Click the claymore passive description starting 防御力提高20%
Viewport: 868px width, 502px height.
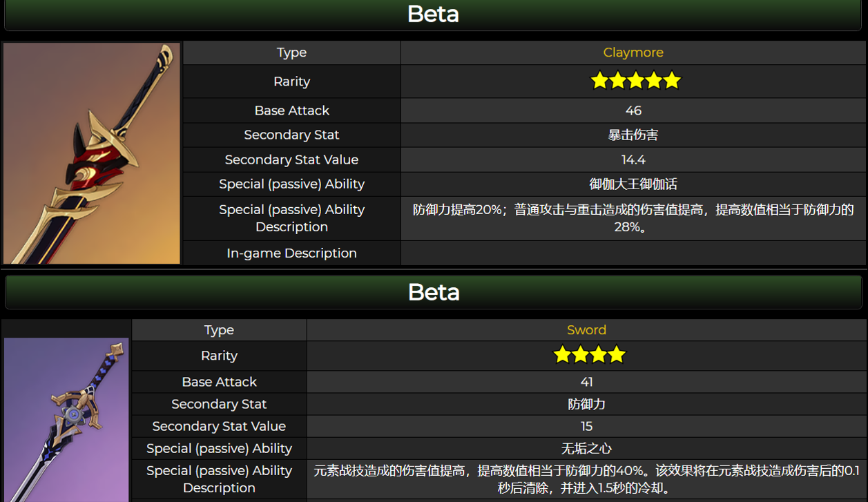coord(633,218)
